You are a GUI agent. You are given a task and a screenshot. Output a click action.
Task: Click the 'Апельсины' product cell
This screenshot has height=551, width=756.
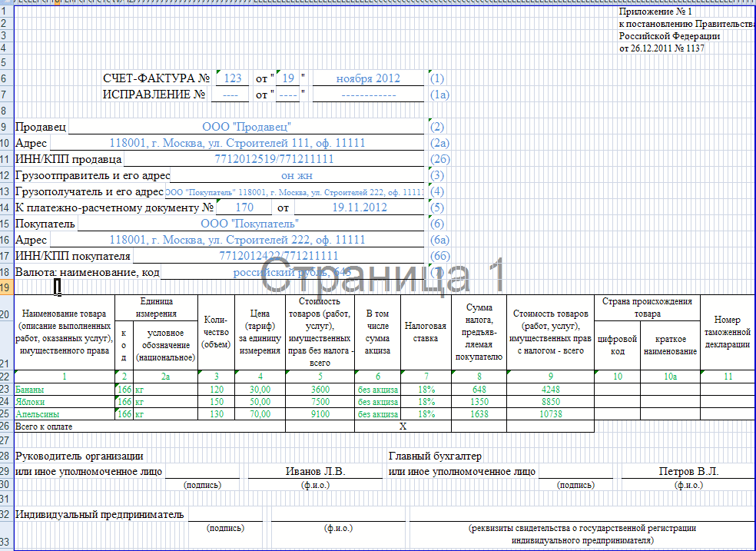(65, 414)
